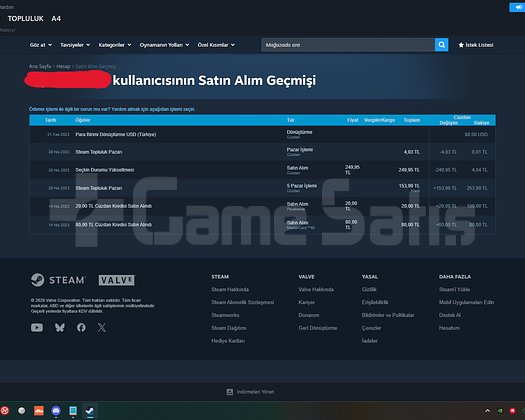Click the Tarih column header

pyautogui.click(x=51, y=120)
